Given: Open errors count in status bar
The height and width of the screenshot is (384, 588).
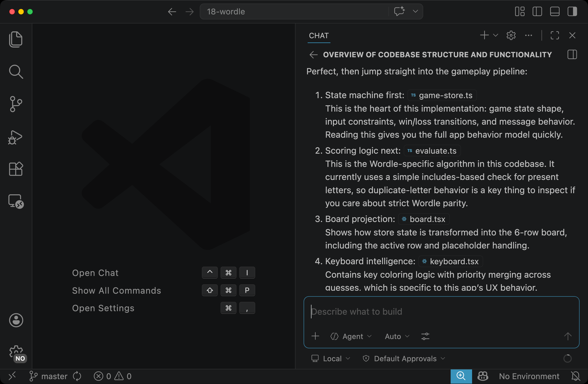Looking at the screenshot, I should [x=102, y=376].
